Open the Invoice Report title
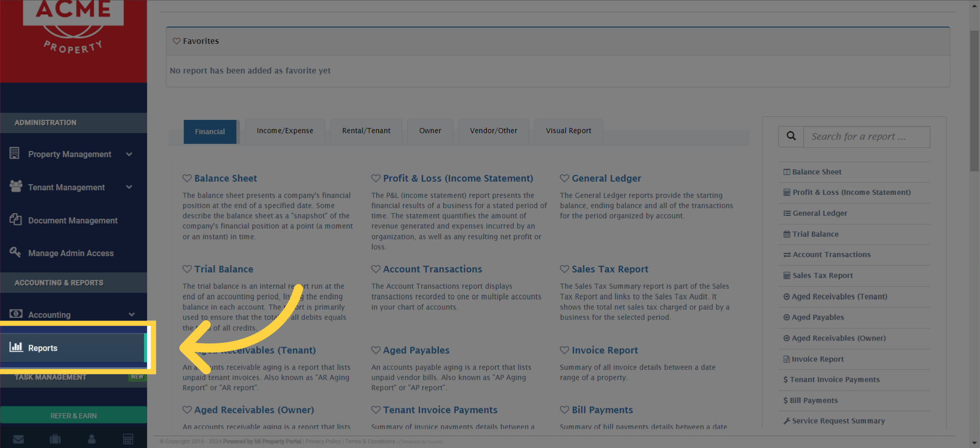 [x=605, y=350]
